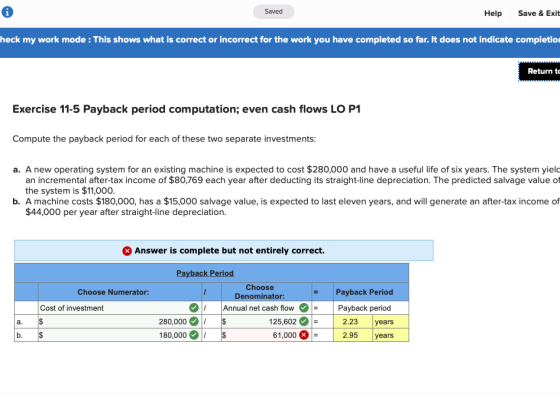The image size is (560, 394).
Task: Open the Help menu
Action: (x=493, y=13)
